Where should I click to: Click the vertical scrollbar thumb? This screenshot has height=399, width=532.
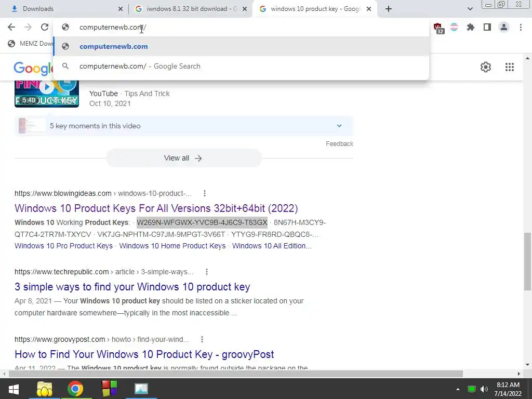(x=527, y=261)
